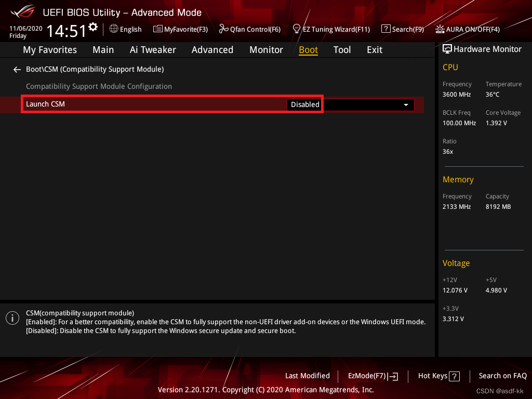532x399 pixels.
Task: Click CPU frequency value 3600 MHz
Action: (x=456, y=95)
